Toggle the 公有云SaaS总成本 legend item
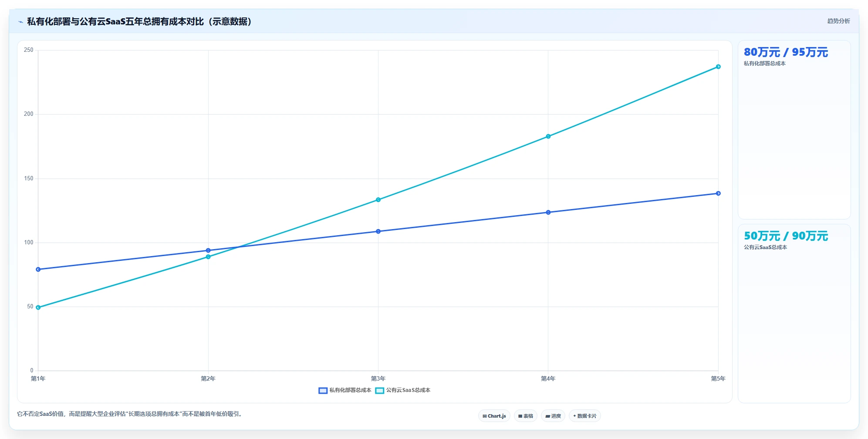Screen dimensions: 868x439 (403, 390)
